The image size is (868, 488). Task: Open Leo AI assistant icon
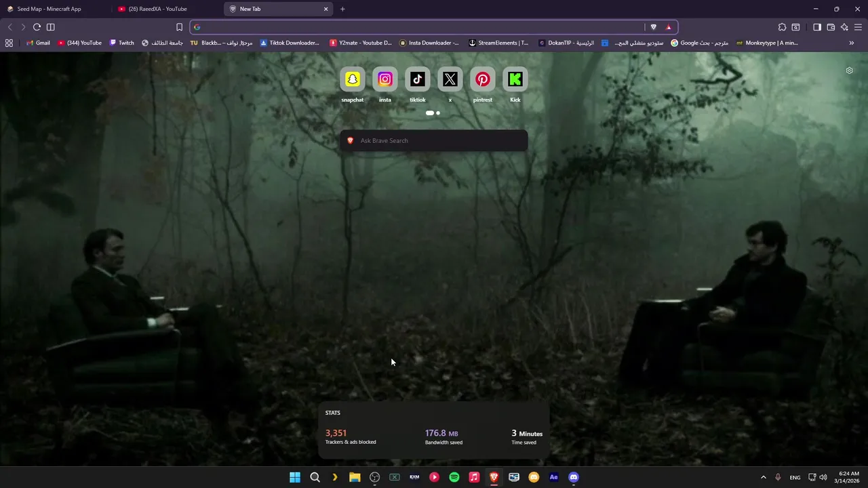[x=844, y=27]
